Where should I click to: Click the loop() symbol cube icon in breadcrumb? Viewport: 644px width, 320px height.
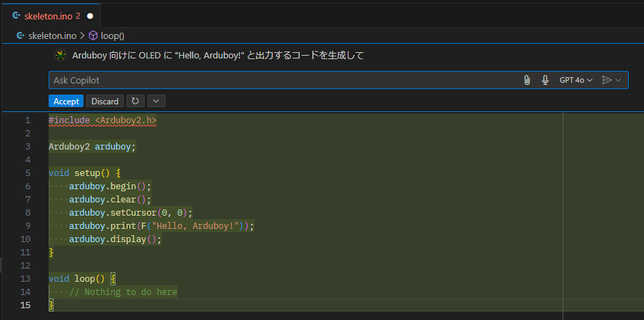[93, 35]
